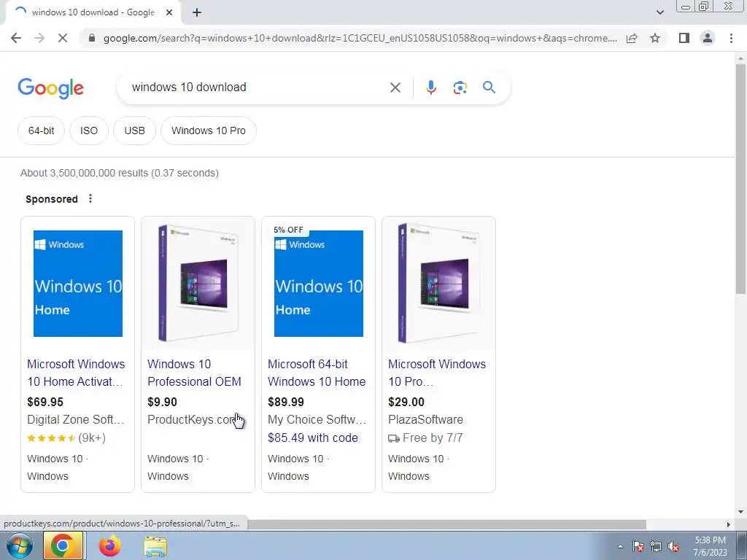Click the $9.90 product box image
747x560 pixels.
click(x=198, y=284)
